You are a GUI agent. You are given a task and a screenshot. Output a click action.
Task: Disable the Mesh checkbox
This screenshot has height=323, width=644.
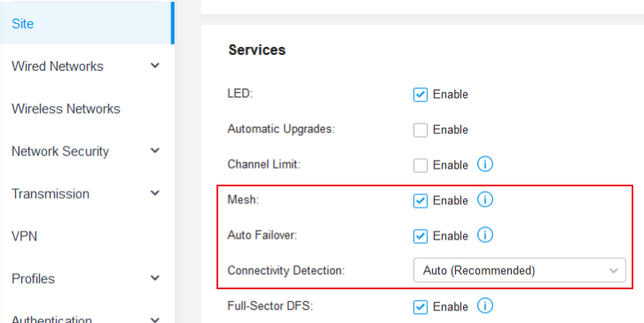pyautogui.click(x=420, y=201)
